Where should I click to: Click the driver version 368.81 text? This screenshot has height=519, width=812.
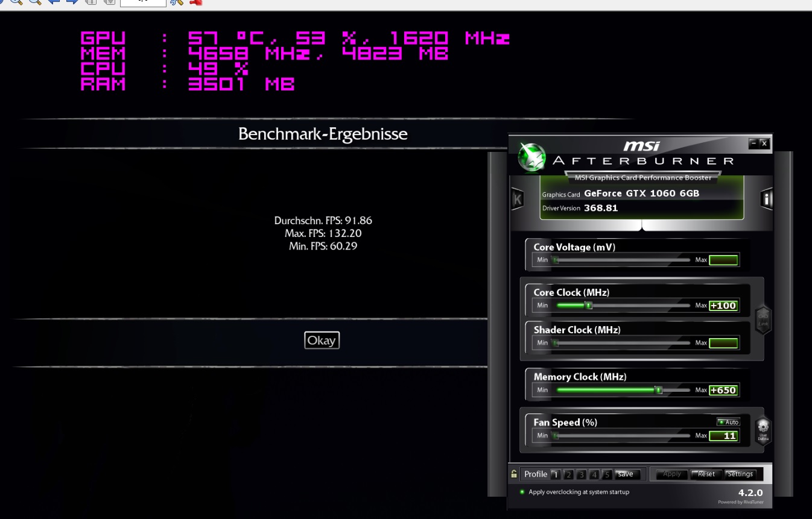(601, 208)
